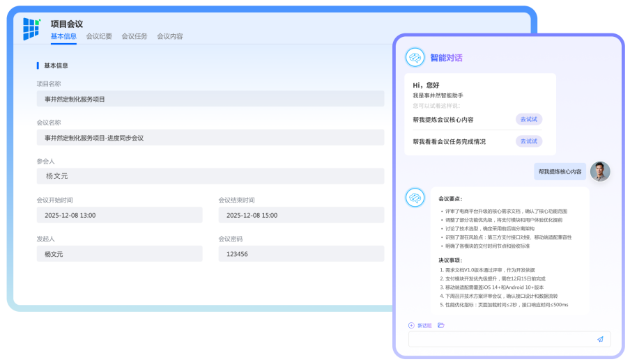Viewport: 630px width, 364px height.
Task: Click the 决议事项 heading in reply
Action: (x=450, y=260)
